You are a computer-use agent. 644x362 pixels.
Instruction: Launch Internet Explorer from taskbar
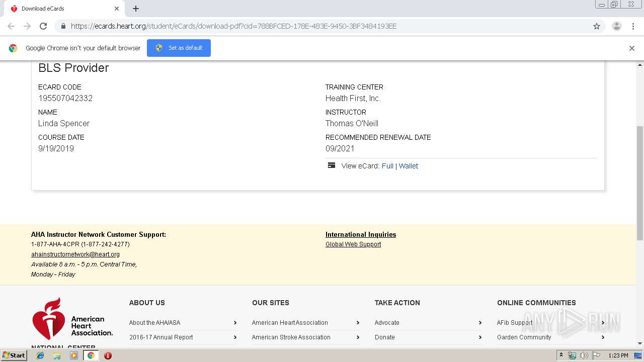coord(40,355)
